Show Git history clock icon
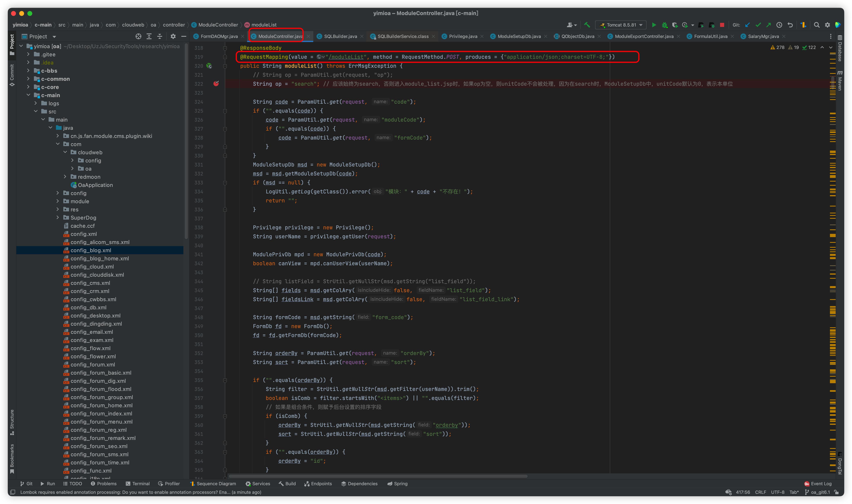This screenshot has width=852, height=504. [779, 25]
